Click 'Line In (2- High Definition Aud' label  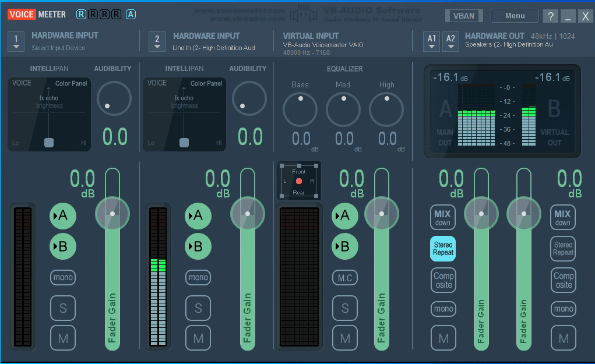click(x=214, y=48)
